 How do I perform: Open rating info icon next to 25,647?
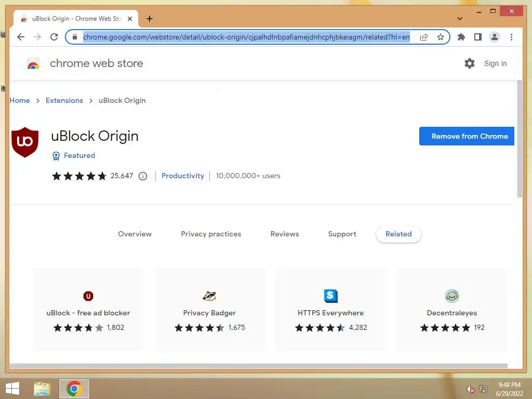click(143, 176)
